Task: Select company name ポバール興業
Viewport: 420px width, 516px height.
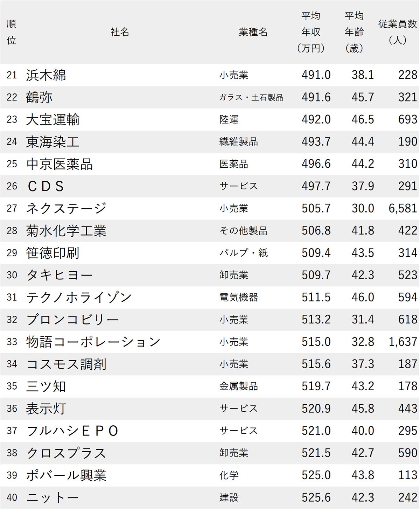Action: click(x=66, y=475)
